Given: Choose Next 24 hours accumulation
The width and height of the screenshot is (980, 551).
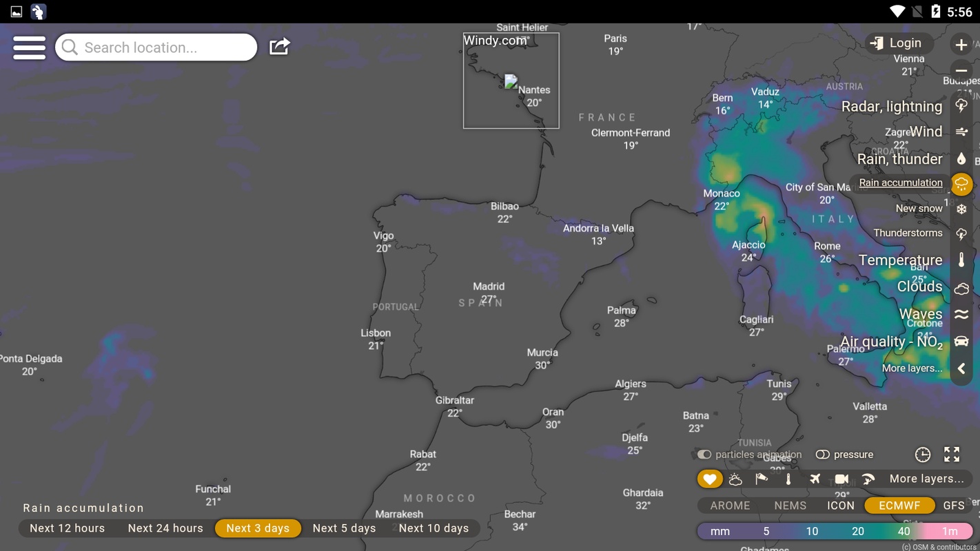Looking at the screenshot, I should [x=165, y=528].
